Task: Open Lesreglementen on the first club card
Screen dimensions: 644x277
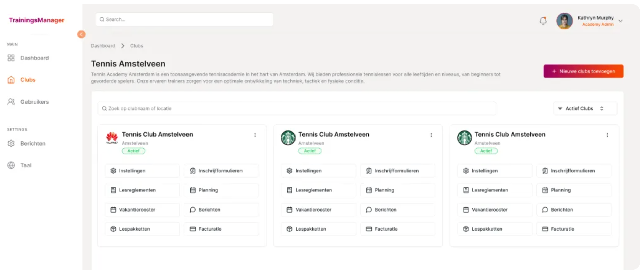Action: (142, 190)
